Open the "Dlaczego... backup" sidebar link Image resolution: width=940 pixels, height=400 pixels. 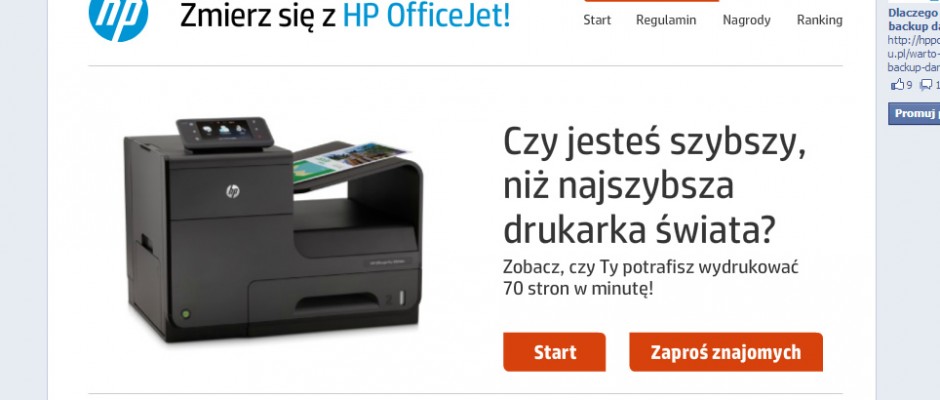pyautogui.click(x=914, y=19)
